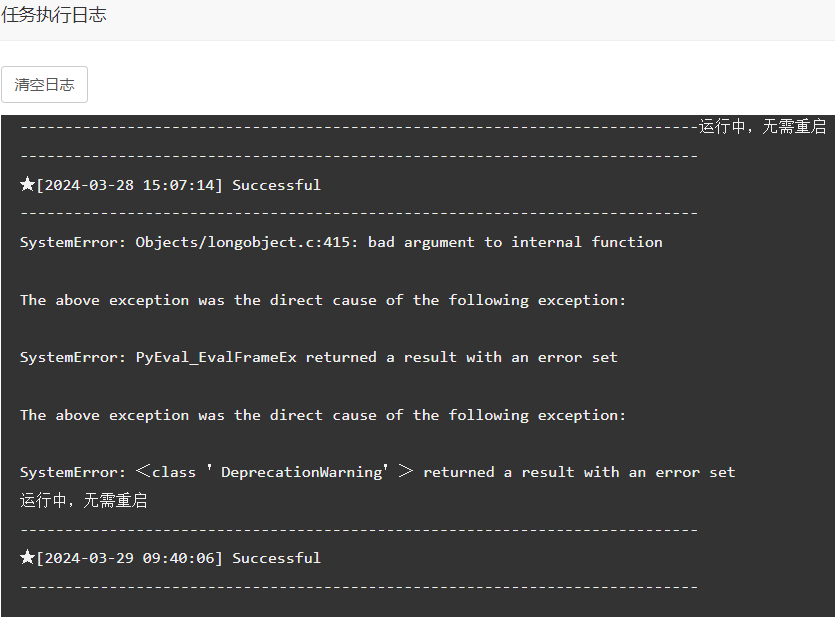Click the 清空日志 button
This screenshot has height=617, width=835.
(44, 85)
